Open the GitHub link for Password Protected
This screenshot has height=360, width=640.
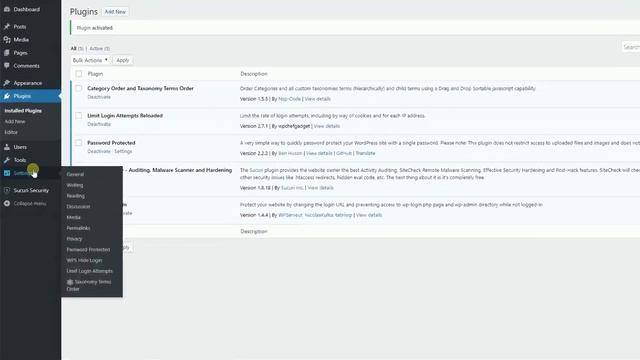click(x=344, y=153)
